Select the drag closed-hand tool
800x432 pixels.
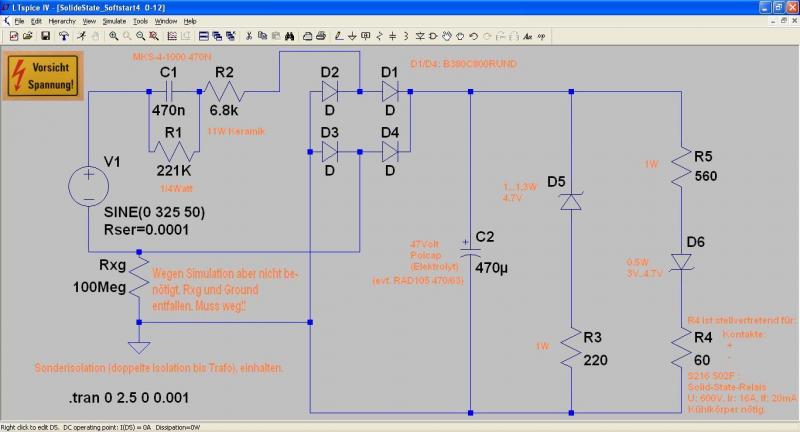coord(460,36)
